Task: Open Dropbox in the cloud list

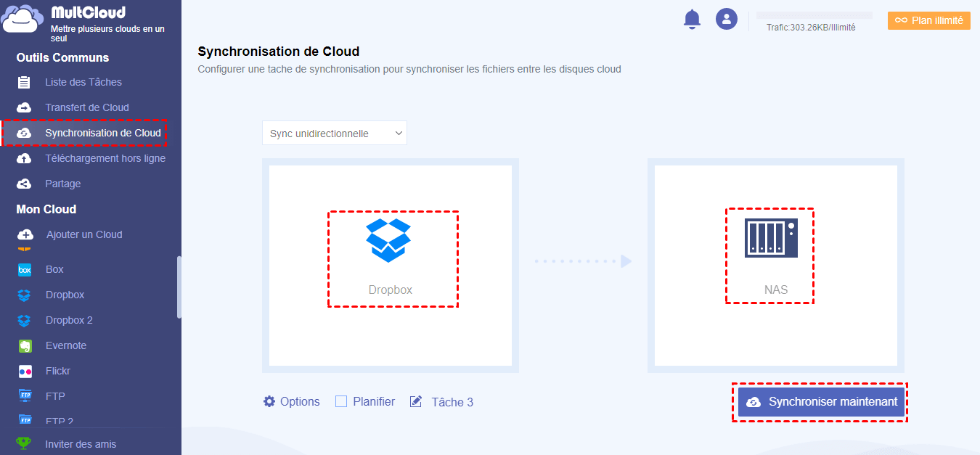Action: point(65,295)
